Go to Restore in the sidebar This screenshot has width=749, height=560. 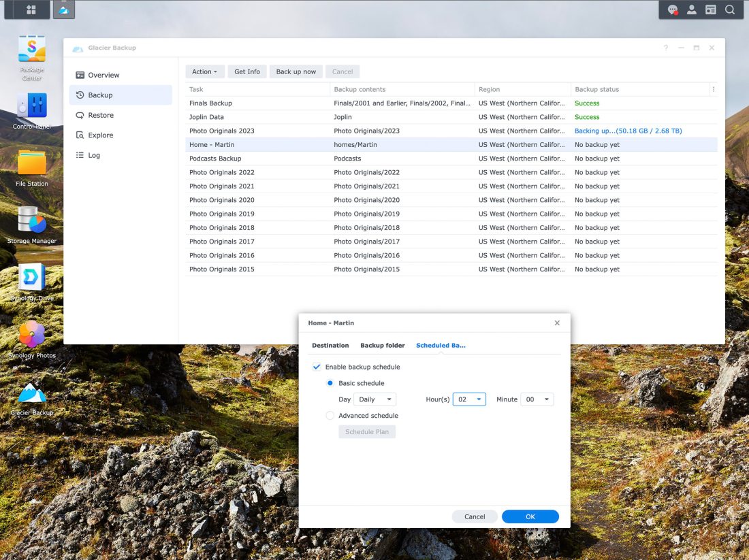pyautogui.click(x=101, y=115)
